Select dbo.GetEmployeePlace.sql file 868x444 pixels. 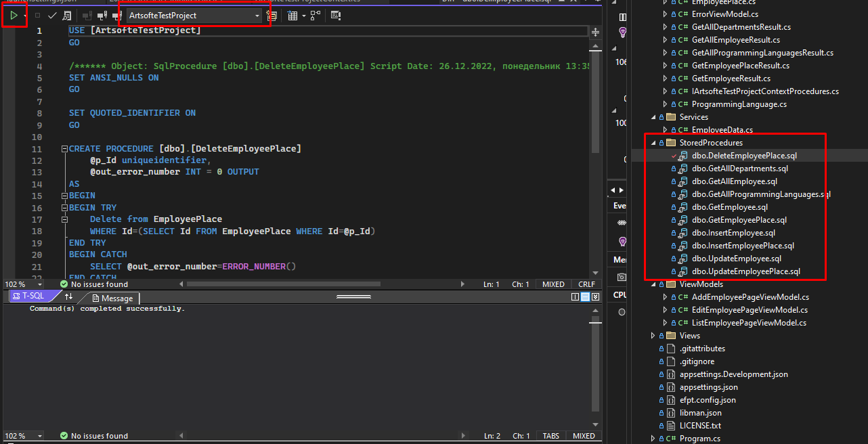tap(739, 220)
